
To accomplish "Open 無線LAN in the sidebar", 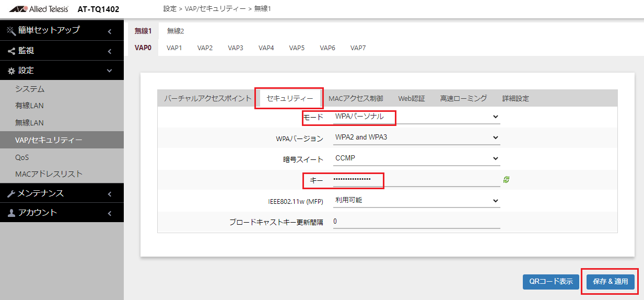I will tap(30, 123).
